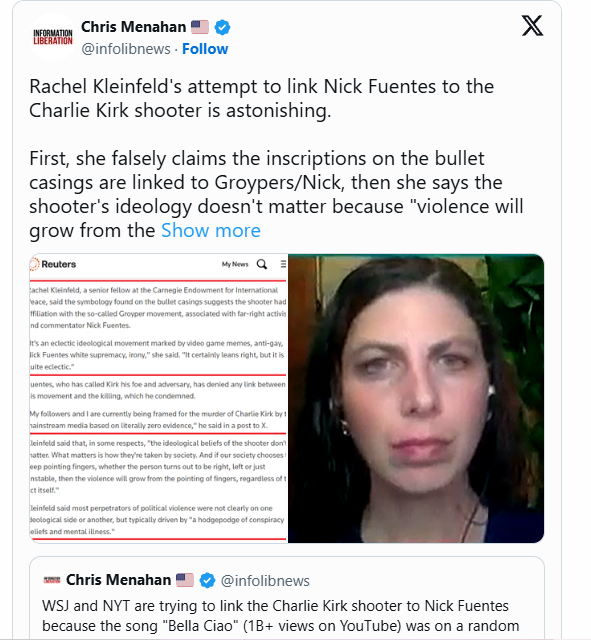The width and height of the screenshot is (591, 640).
Task: Click the blue verified checkmark badge
Action: coord(222,27)
